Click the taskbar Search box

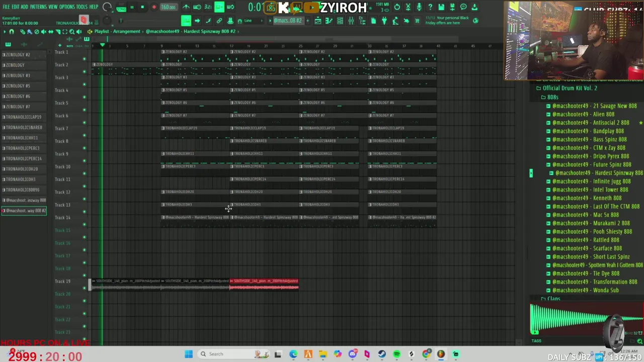click(233, 354)
